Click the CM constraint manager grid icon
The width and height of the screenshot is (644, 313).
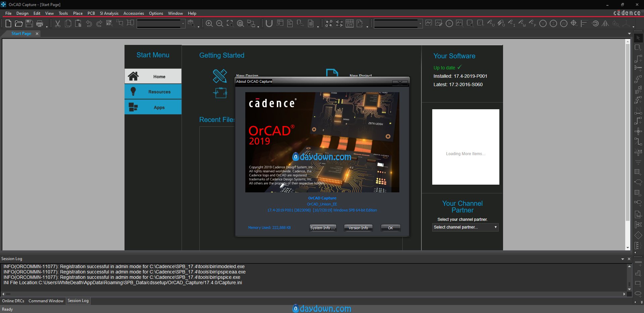tap(350, 23)
